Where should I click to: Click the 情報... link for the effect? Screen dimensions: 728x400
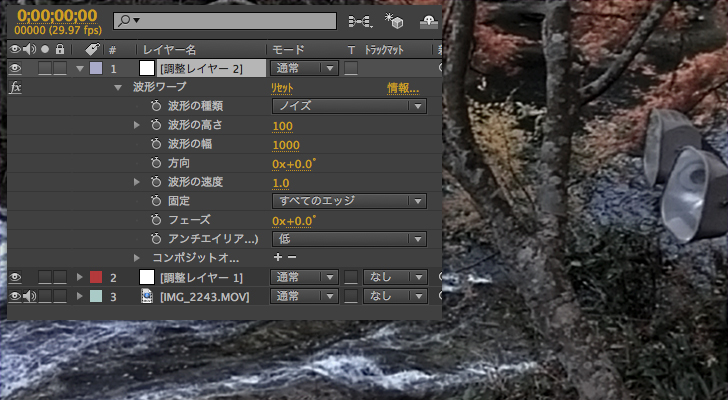click(x=402, y=88)
